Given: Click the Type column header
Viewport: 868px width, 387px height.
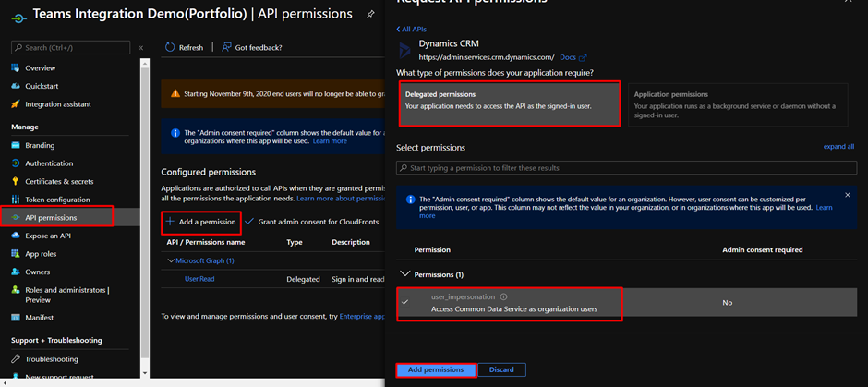Looking at the screenshot, I should click(294, 242).
